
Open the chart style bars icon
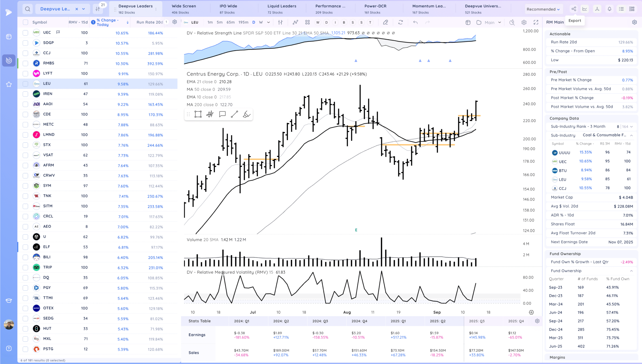[x=280, y=22]
